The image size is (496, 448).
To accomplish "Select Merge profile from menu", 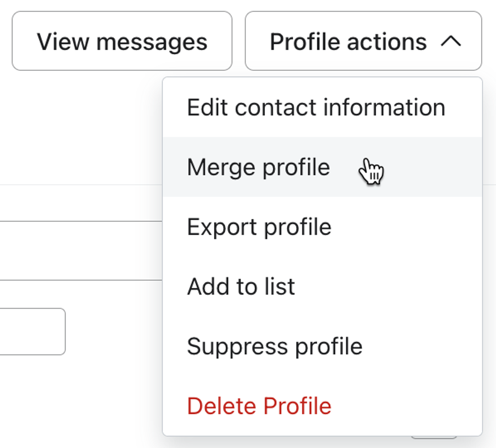I will coord(322,167).
